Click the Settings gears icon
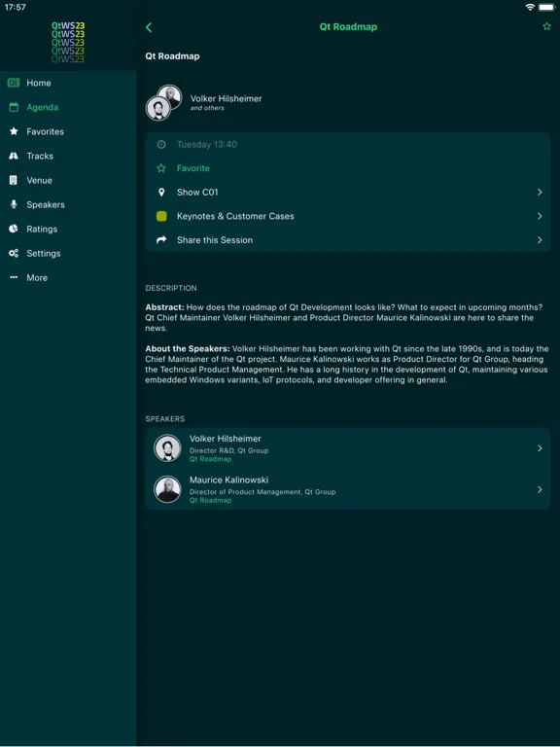 (x=14, y=253)
